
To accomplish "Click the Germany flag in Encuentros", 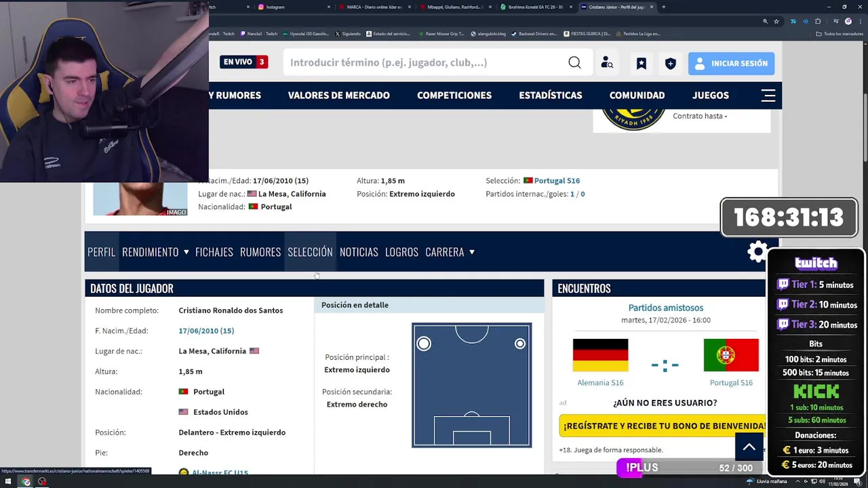I will (x=600, y=355).
